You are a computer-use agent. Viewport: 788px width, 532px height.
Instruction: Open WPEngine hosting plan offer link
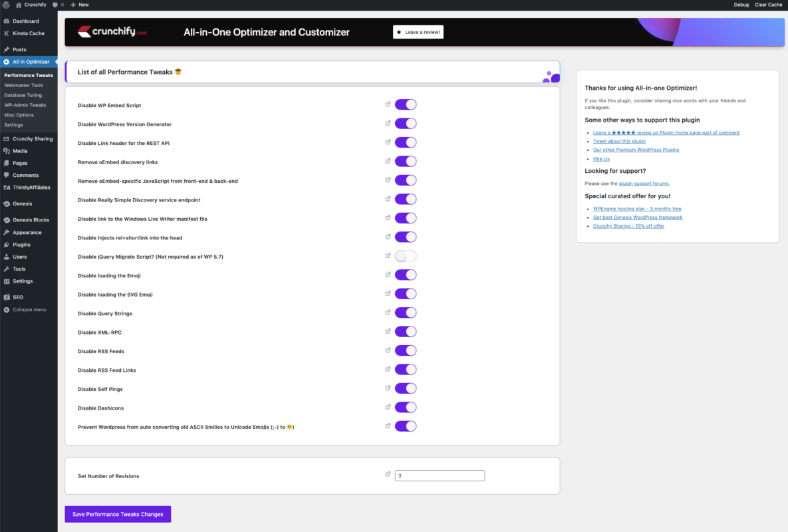pos(637,209)
